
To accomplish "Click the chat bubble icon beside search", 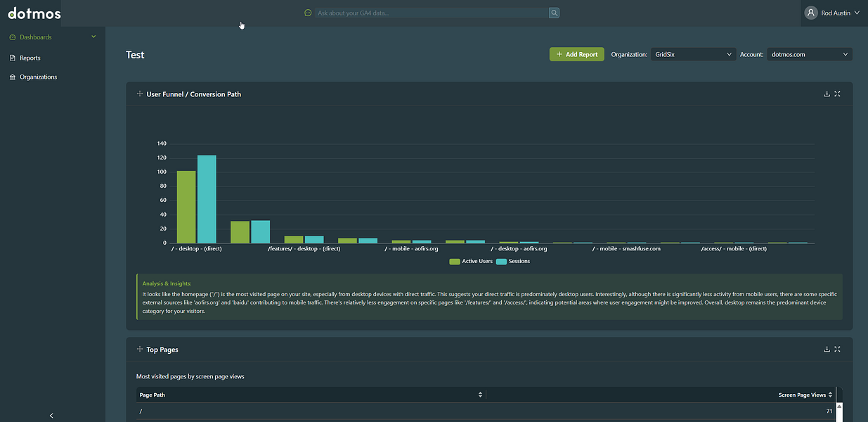I will (308, 13).
